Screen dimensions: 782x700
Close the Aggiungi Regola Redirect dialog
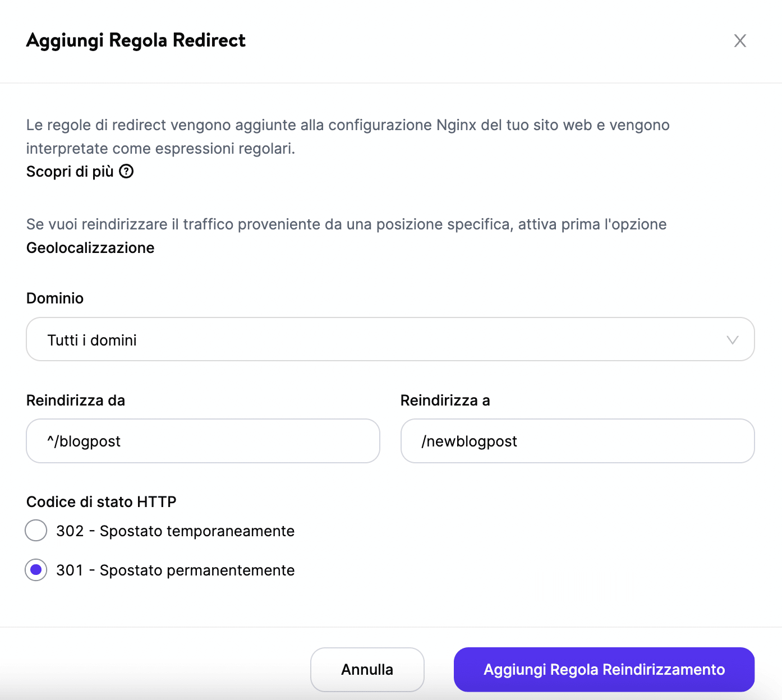pyautogui.click(x=740, y=40)
